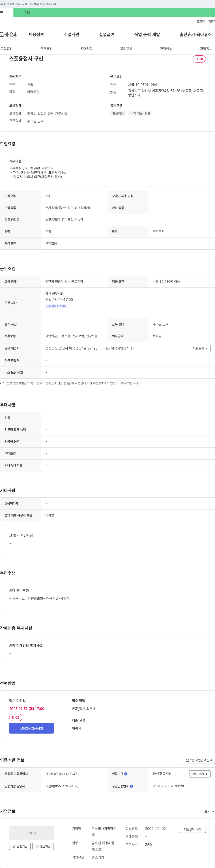Click the block icon on 열람차단
The image size is (215, 868).
tap(37, 846)
